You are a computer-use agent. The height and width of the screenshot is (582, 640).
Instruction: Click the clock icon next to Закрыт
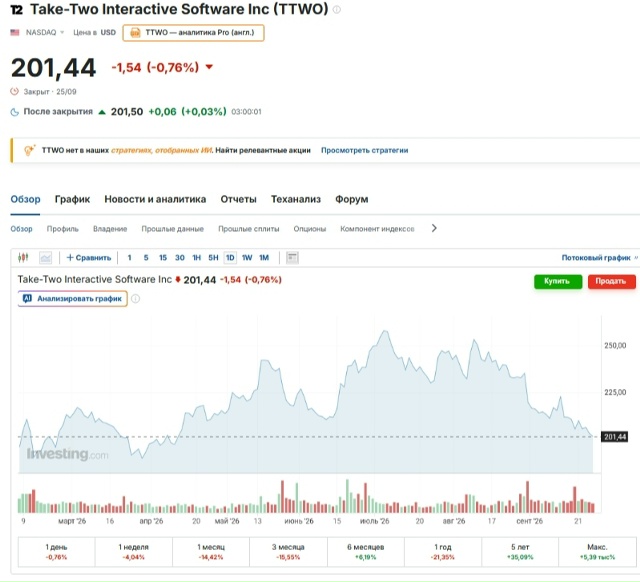(x=15, y=91)
